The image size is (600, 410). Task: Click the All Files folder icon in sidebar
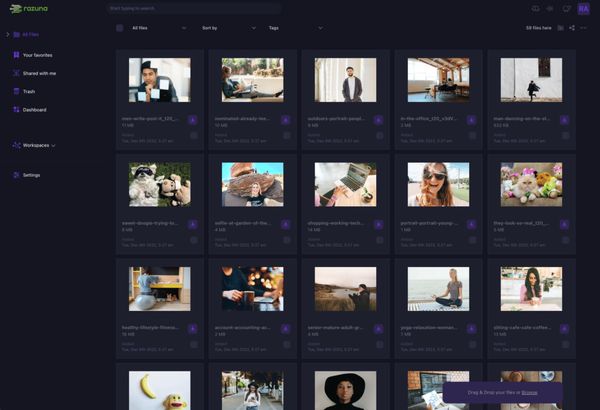(16, 34)
